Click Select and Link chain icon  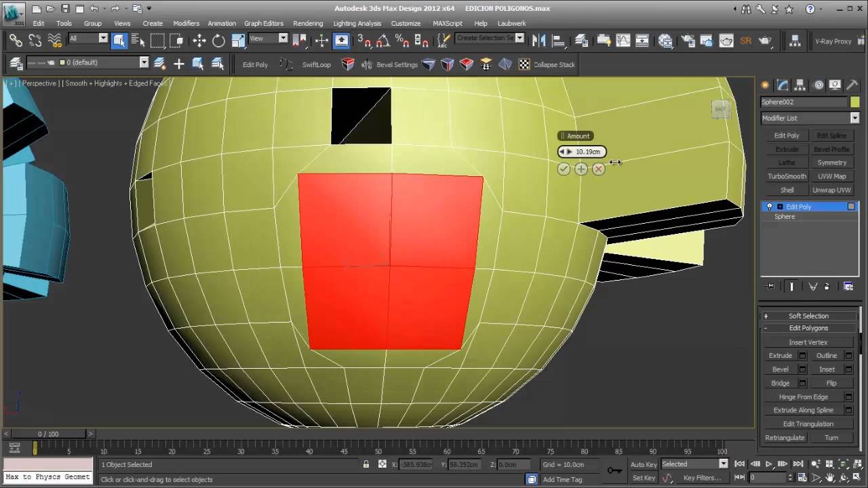point(16,41)
